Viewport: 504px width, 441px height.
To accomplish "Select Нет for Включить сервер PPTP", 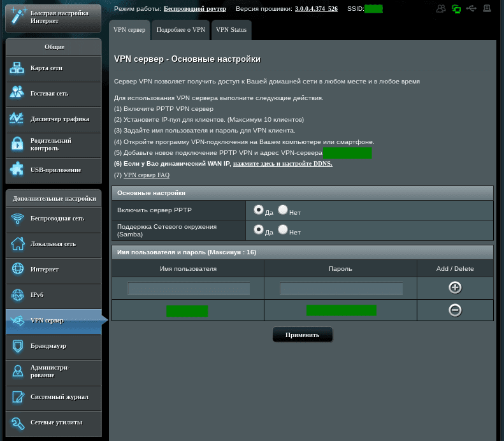I will (282, 210).
